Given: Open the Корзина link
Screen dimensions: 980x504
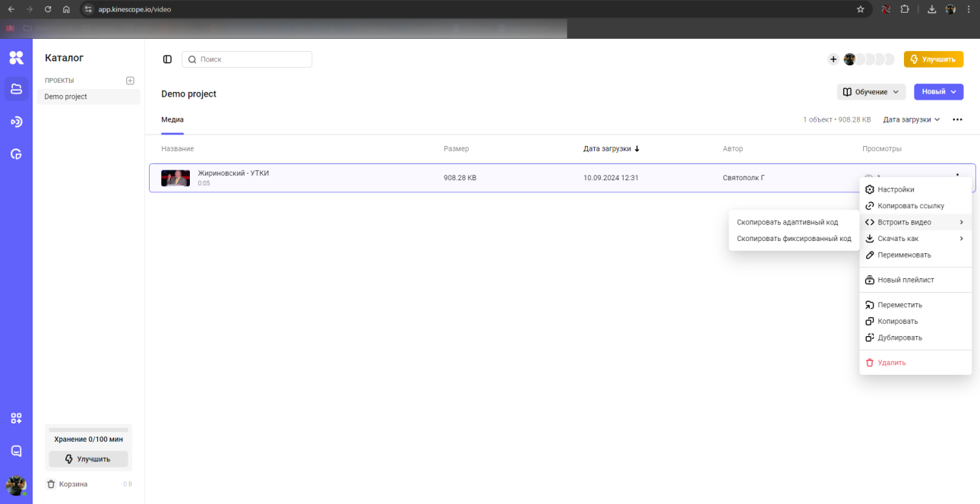Looking at the screenshot, I should pos(73,484).
